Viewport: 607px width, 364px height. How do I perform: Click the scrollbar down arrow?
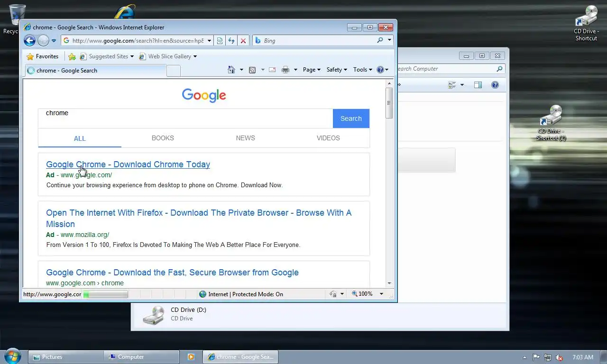click(x=389, y=283)
